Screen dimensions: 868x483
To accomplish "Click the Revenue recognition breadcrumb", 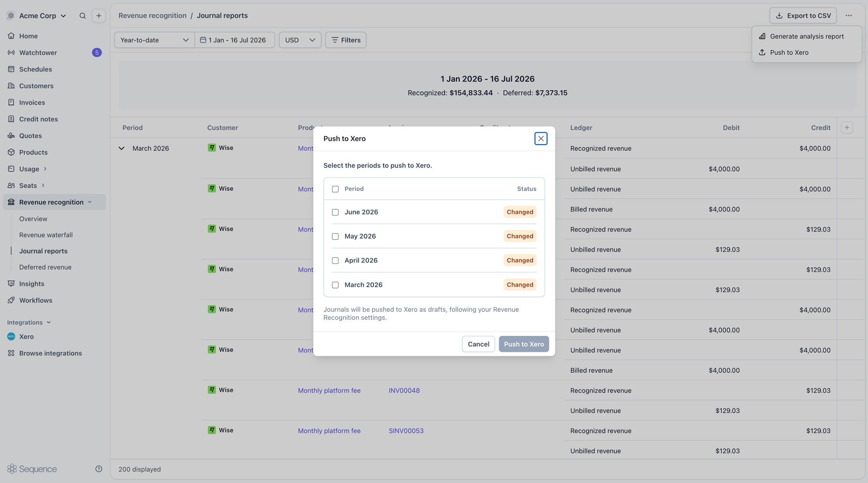I will (152, 16).
